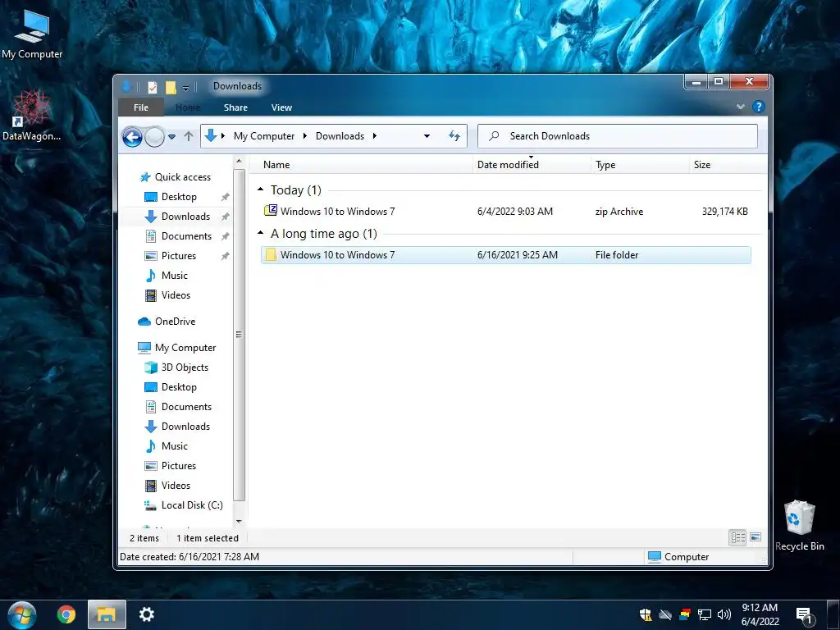Switch to Details view in status bar

pos(737,537)
